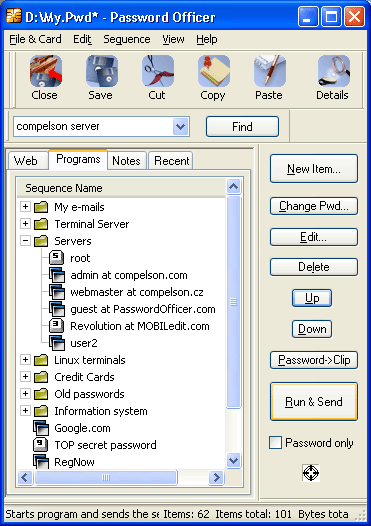Click folder icon next to Terminal Server
The image size is (371, 526).
[41, 224]
